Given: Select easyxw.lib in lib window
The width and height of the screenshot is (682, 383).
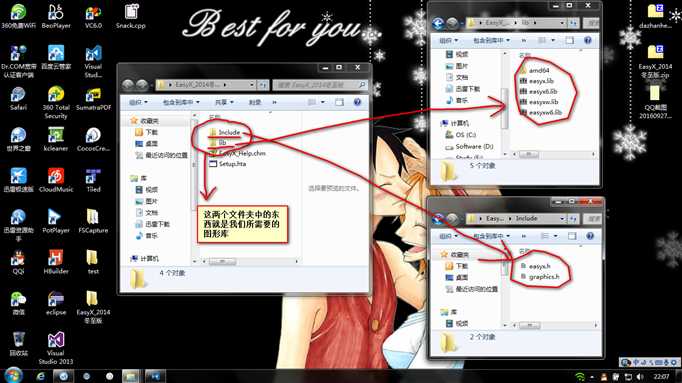Looking at the screenshot, I should (x=539, y=102).
